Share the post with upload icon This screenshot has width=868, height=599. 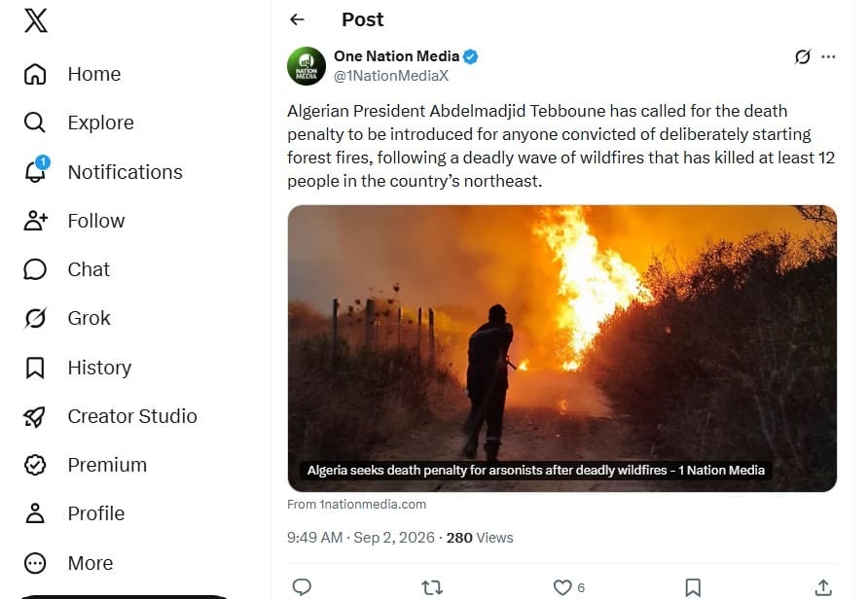click(823, 586)
